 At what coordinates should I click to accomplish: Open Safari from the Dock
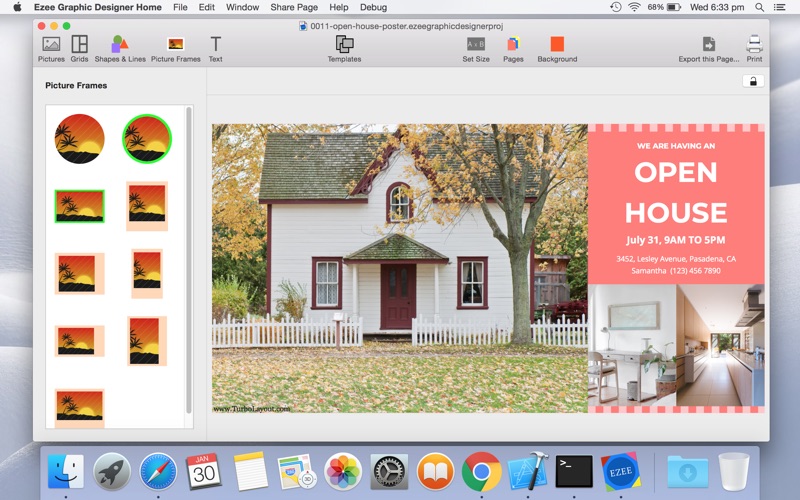pos(158,471)
